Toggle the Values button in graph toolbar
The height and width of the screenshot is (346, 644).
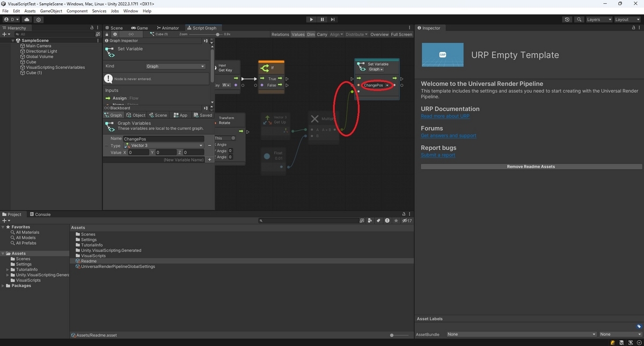click(x=298, y=34)
